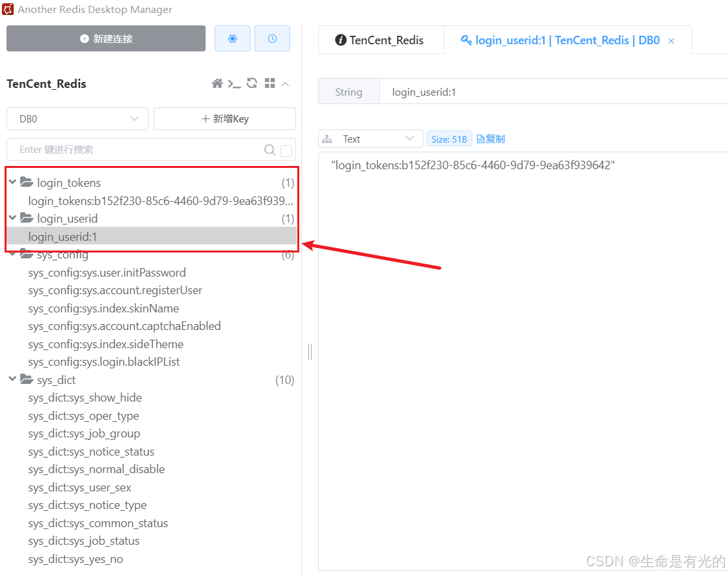Open sys_dict:sys_normal_disable key
728x574 pixels.
point(96,469)
